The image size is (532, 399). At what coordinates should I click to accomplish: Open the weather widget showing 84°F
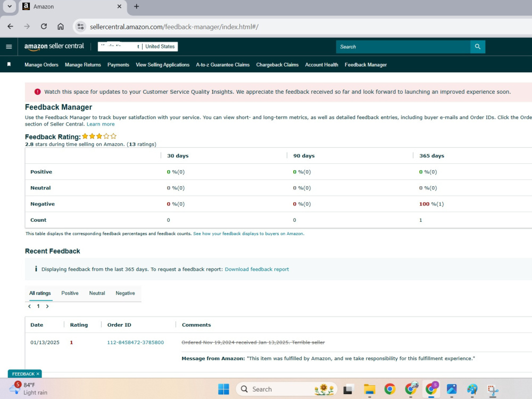(28, 389)
